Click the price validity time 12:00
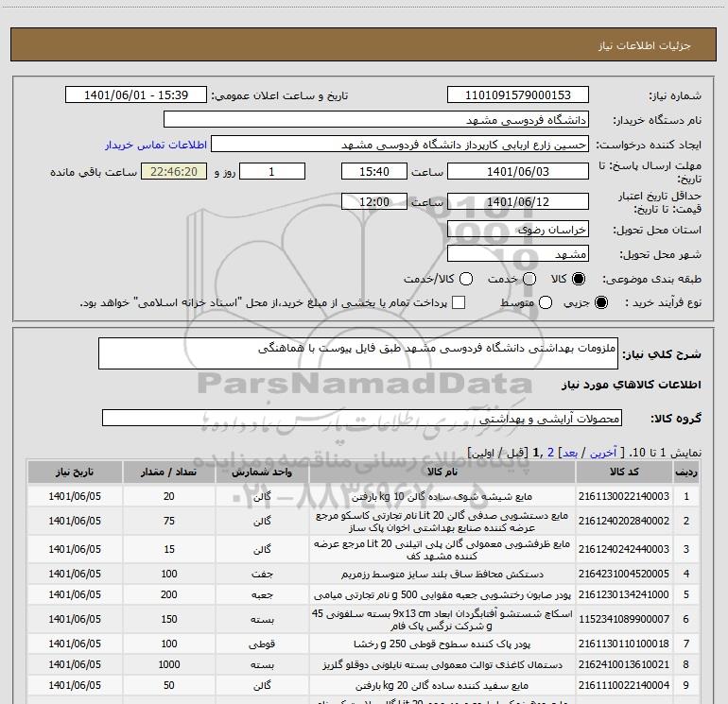The height and width of the screenshot is (704, 728). click(x=374, y=202)
